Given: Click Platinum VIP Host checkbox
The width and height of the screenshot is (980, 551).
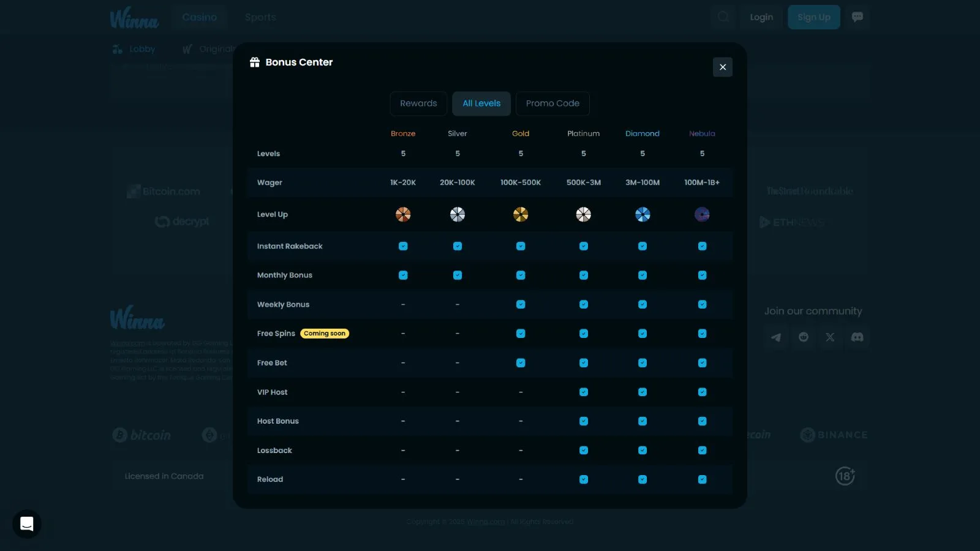Looking at the screenshot, I should pos(584,392).
